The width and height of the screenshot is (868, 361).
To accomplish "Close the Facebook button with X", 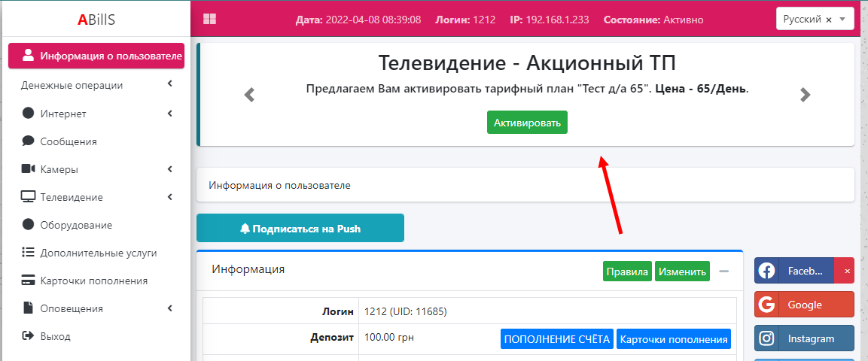I will (847, 271).
